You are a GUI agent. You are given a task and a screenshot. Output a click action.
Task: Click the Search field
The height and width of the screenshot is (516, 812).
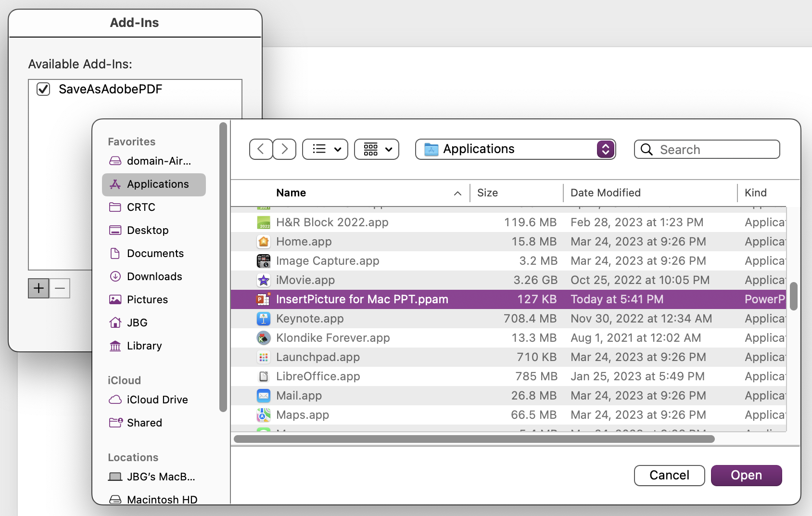tap(707, 149)
